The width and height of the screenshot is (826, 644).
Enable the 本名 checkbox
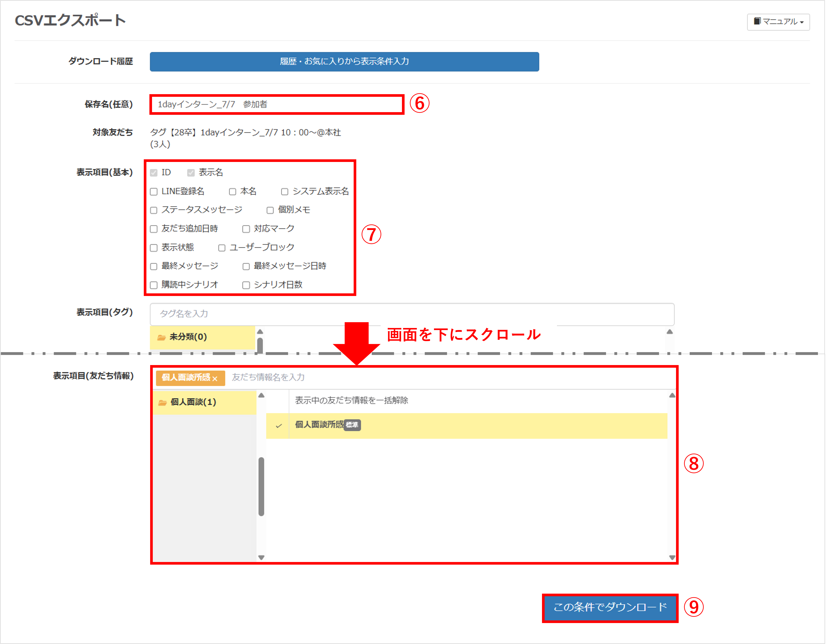tap(233, 192)
